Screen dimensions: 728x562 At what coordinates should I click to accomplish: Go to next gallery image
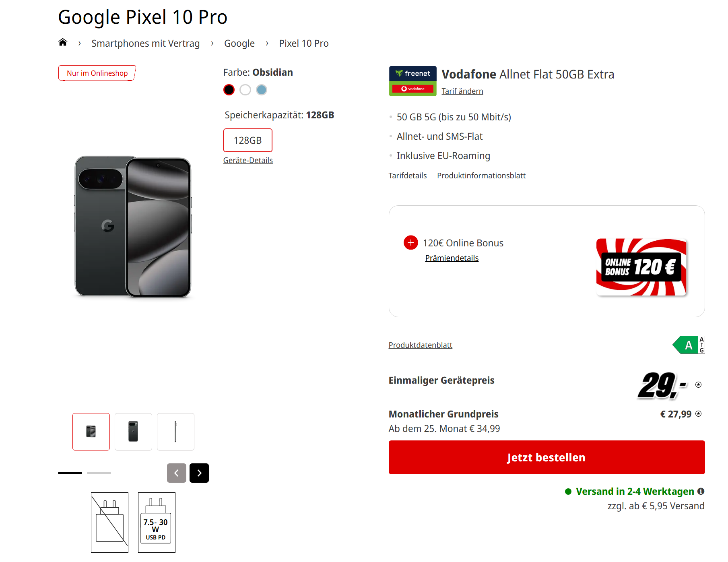coord(199,473)
